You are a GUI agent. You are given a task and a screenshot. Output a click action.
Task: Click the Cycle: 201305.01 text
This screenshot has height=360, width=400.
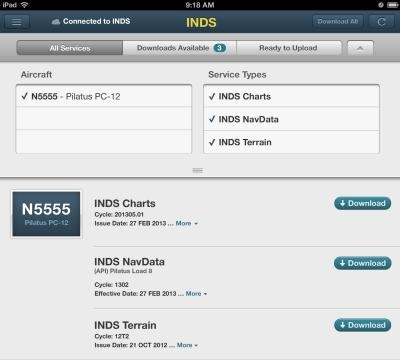click(x=119, y=214)
